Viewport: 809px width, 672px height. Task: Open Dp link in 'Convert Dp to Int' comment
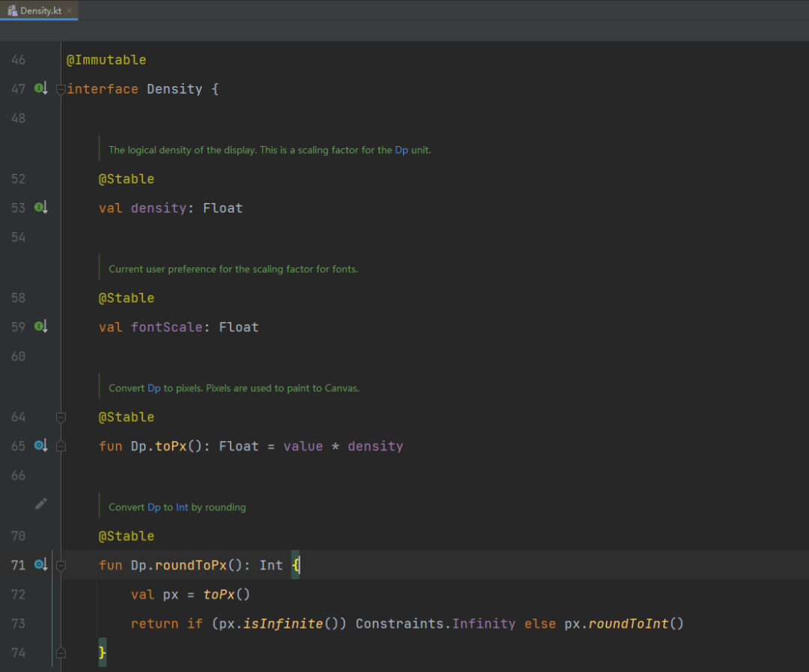coord(154,507)
